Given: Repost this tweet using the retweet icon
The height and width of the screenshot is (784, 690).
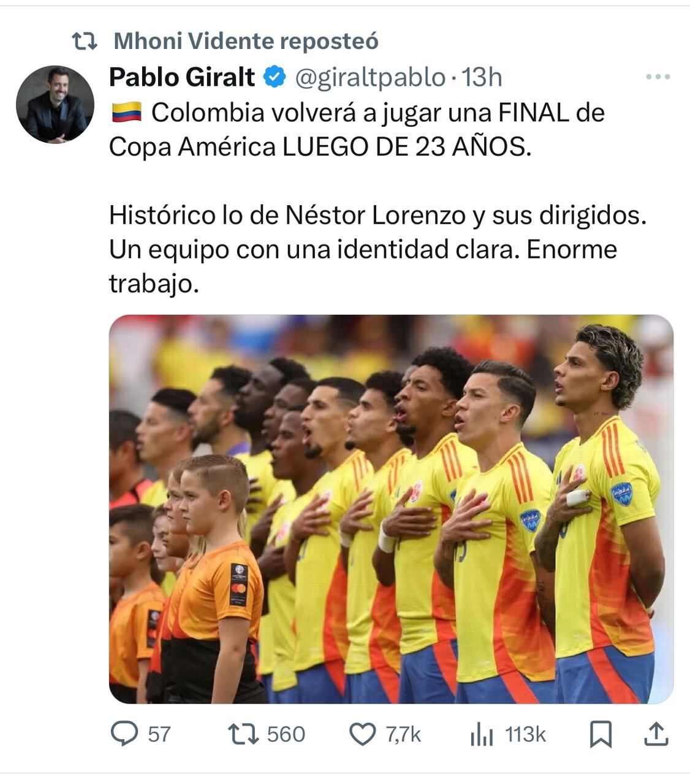Looking at the screenshot, I should pos(243,734).
